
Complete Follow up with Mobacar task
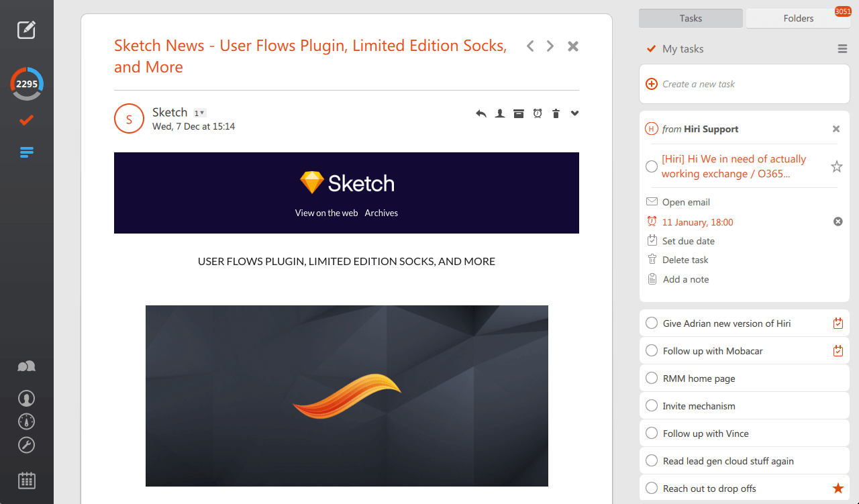point(652,351)
